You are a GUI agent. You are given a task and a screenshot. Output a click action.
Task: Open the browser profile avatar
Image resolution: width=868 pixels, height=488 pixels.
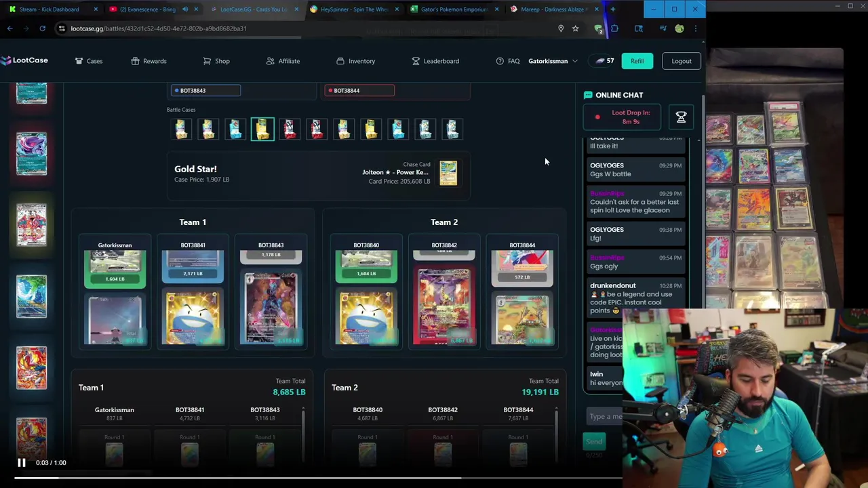[x=679, y=28]
